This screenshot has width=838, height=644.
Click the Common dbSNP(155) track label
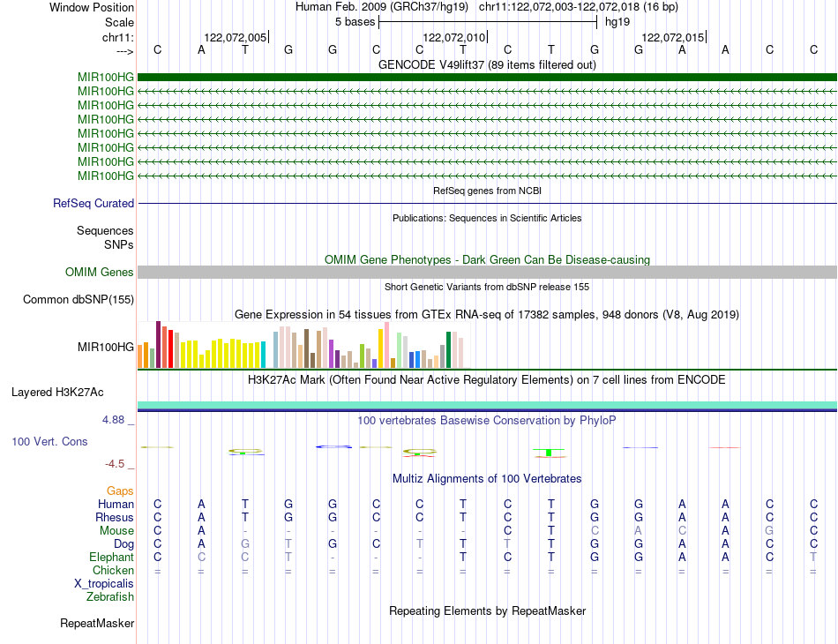point(78,299)
